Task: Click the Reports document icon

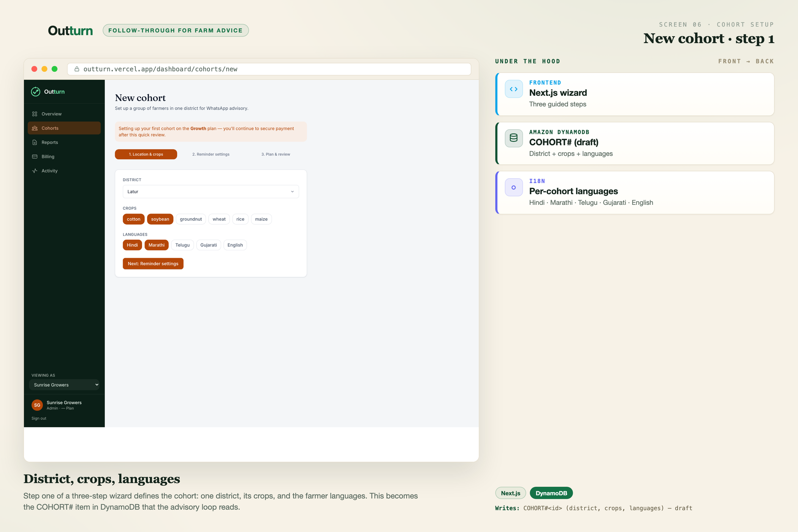Action: pyautogui.click(x=35, y=142)
